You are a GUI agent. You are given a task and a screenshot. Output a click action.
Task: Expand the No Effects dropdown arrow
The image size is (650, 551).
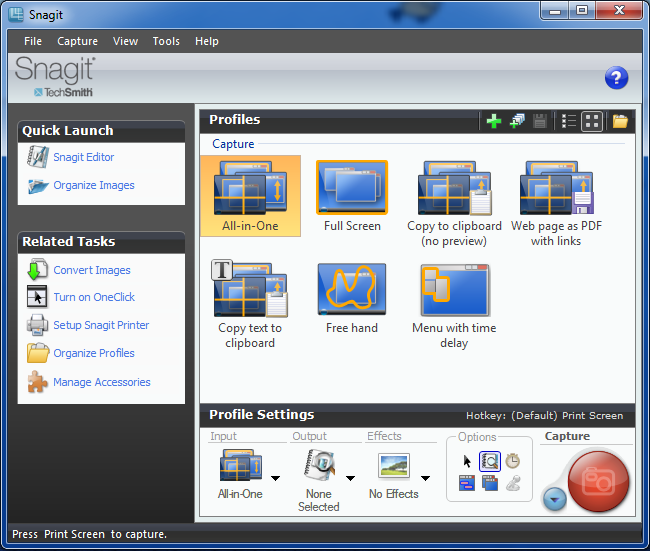425,478
